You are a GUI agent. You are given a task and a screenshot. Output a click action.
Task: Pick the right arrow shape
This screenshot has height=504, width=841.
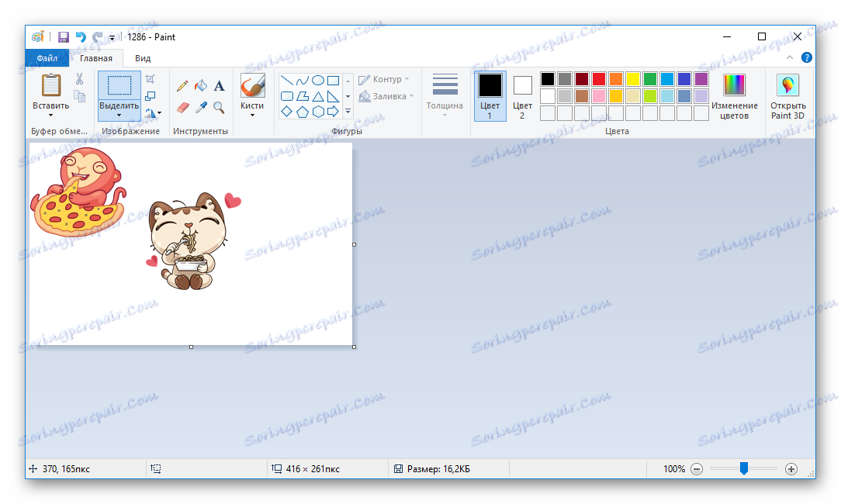pos(334,112)
